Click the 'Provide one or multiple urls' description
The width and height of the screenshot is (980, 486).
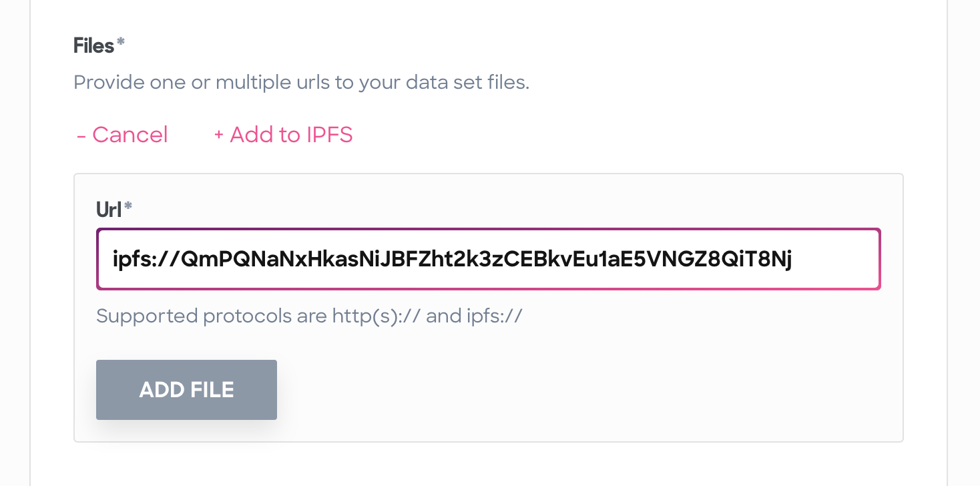tap(301, 83)
